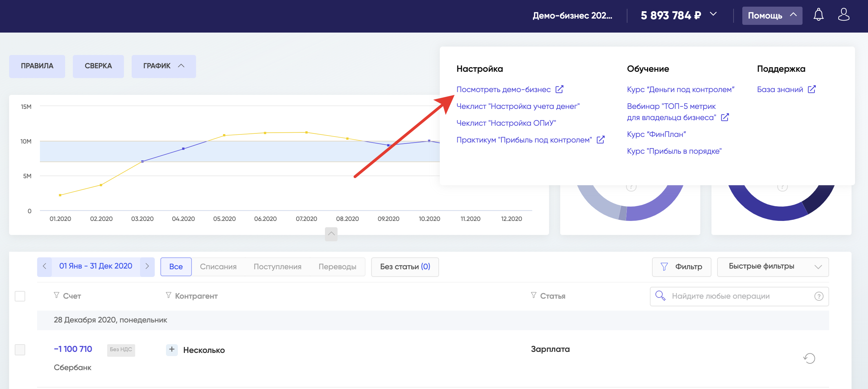Open Курс "Деньги под контролем" link
The image size is (868, 389).
(x=680, y=90)
